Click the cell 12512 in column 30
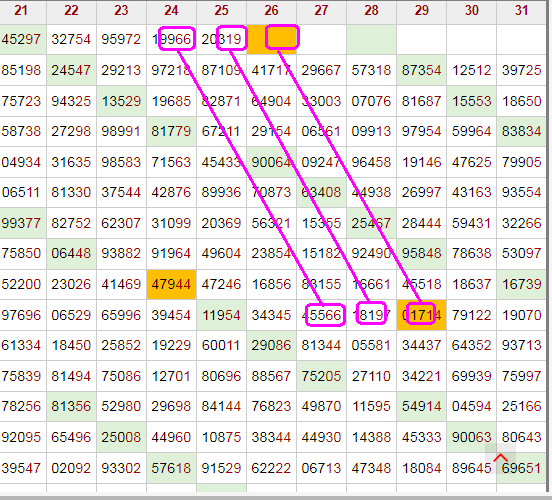The width and height of the screenshot is (552, 500). tap(471, 70)
